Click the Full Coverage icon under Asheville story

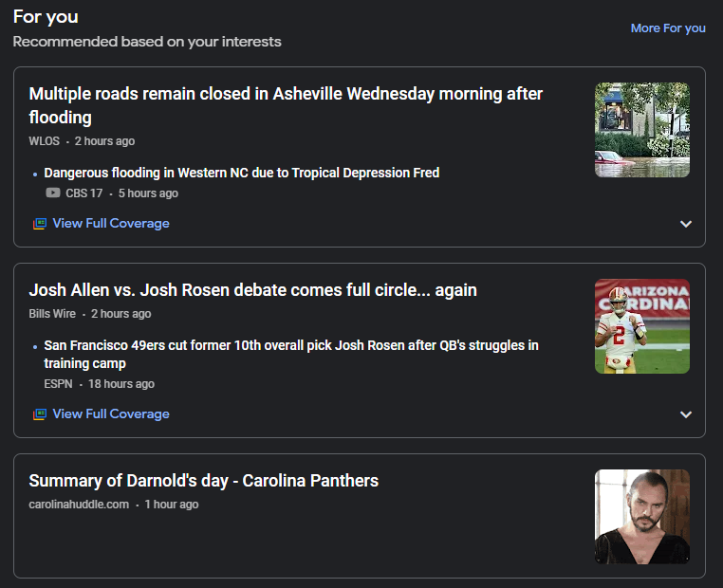point(40,224)
